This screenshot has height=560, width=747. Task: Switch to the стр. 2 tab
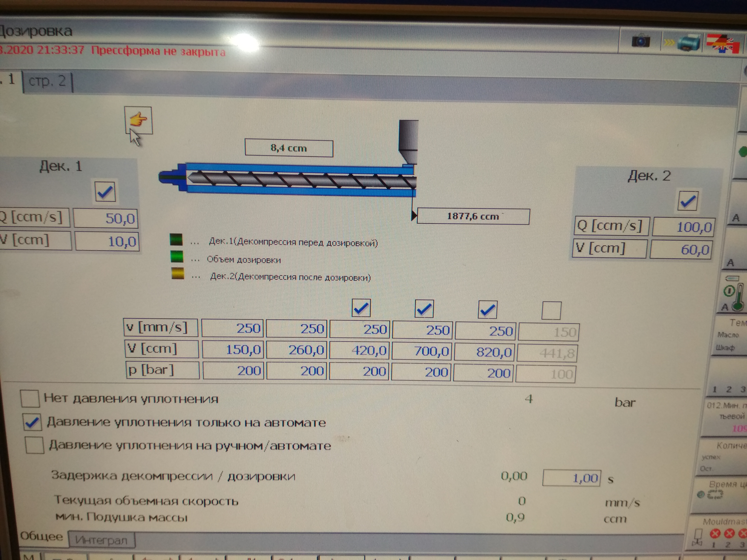[x=47, y=81]
